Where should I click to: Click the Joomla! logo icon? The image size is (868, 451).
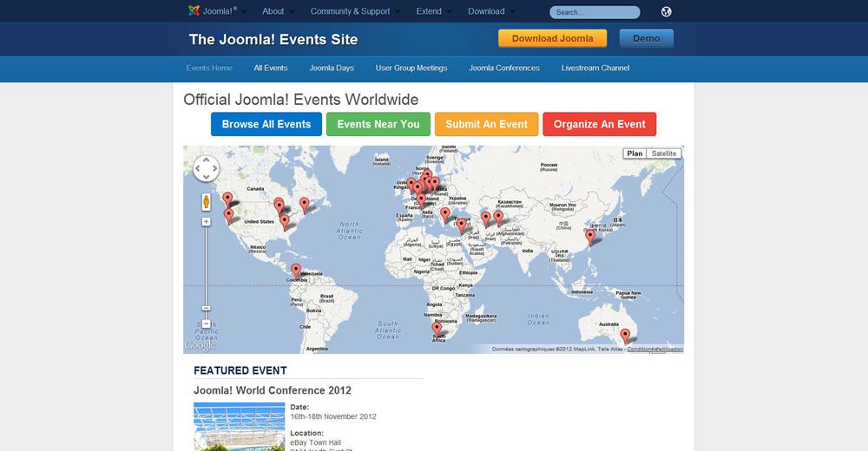tap(194, 10)
